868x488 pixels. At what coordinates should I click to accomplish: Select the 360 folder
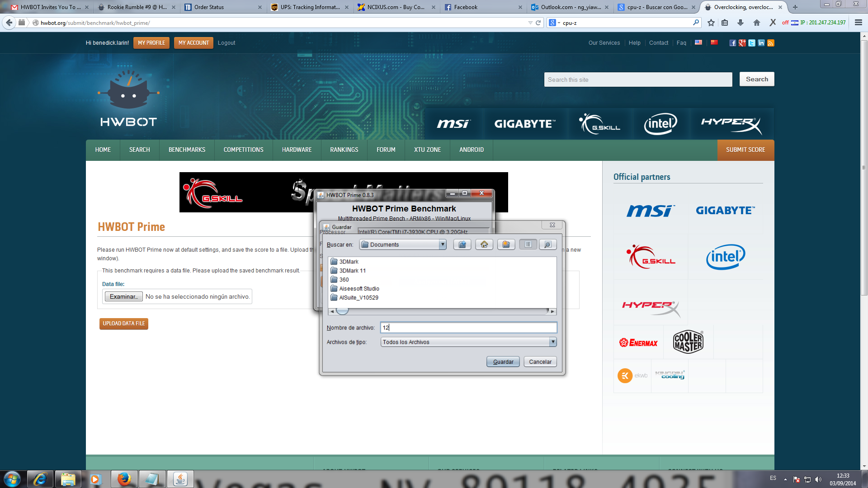(x=340, y=280)
